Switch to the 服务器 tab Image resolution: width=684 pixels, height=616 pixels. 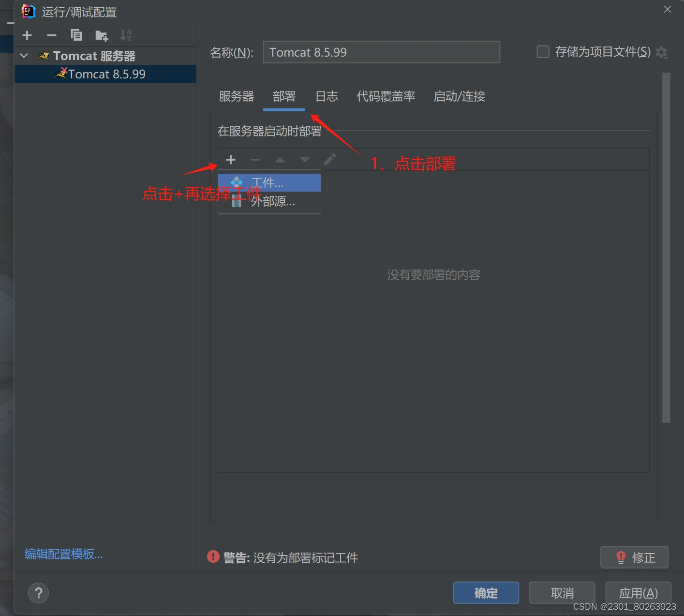point(237,96)
